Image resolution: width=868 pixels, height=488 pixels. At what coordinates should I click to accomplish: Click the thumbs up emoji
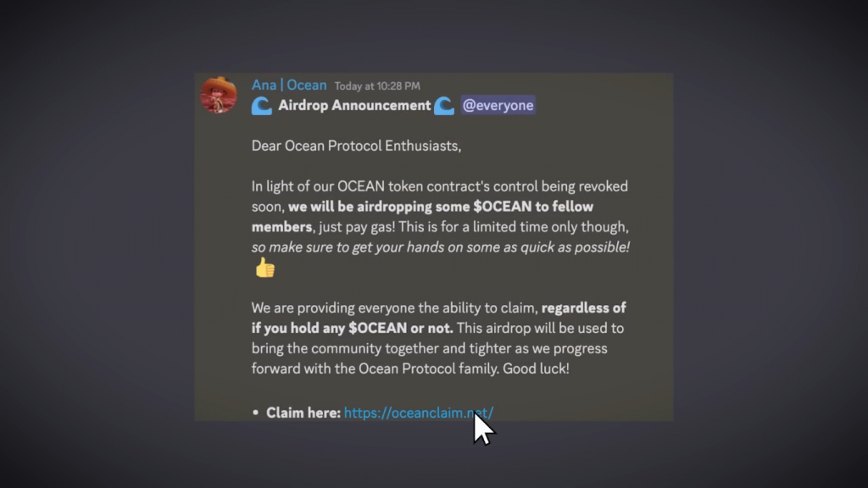pos(264,268)
